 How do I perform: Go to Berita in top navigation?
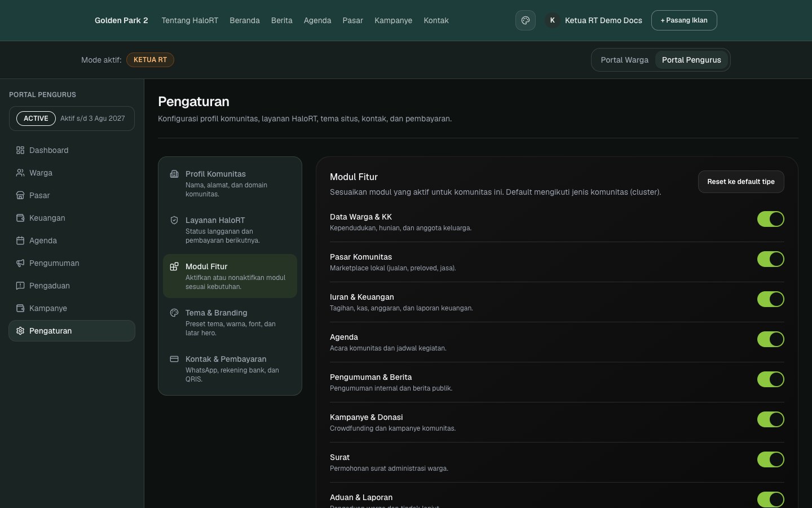click(x=282, y=20)
